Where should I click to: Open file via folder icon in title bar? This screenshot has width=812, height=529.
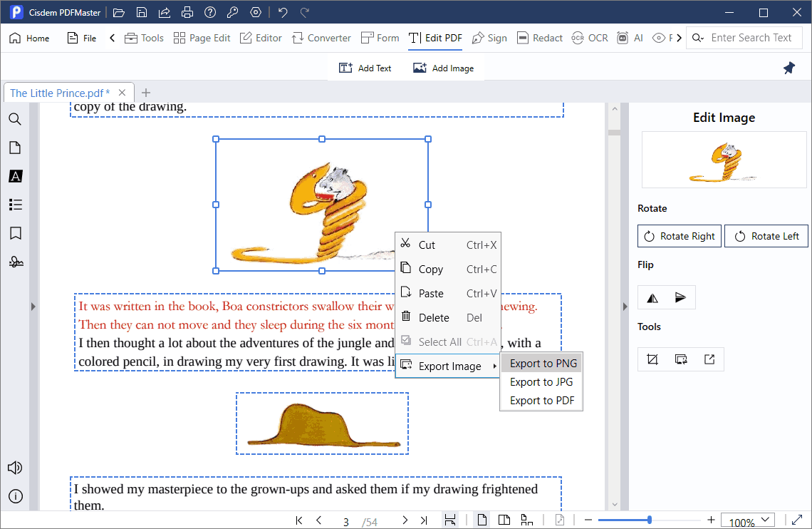118,12
